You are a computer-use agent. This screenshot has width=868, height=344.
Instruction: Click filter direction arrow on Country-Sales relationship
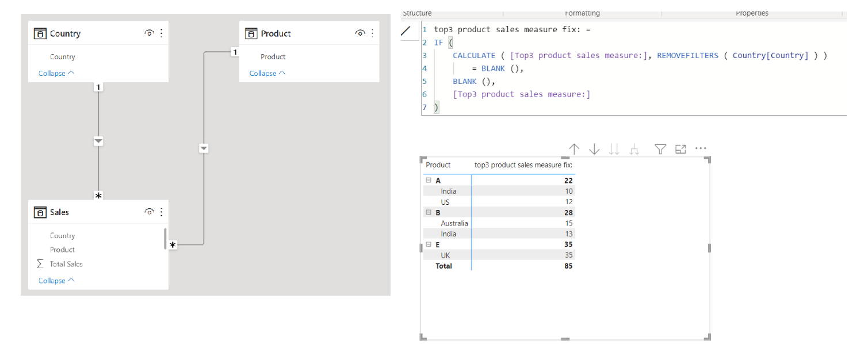98,141
